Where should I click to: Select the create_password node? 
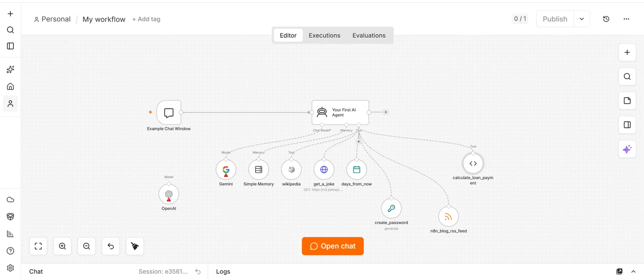(391, 208)
